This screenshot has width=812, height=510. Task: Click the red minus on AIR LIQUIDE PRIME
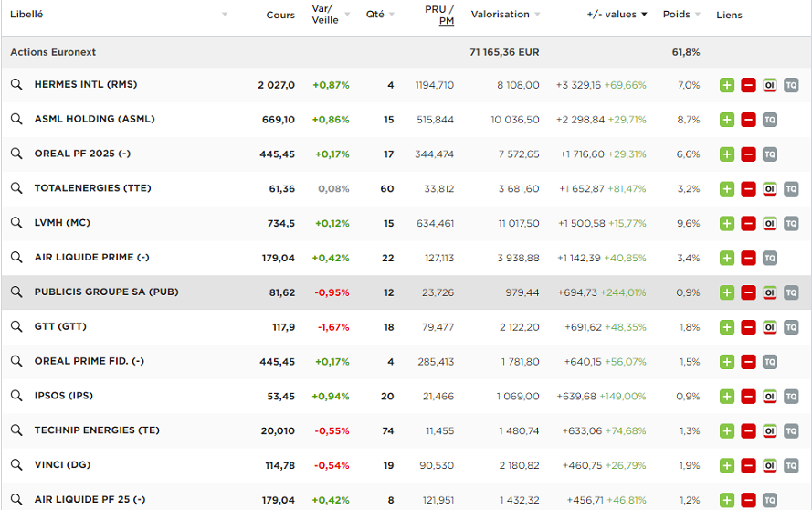click(748, 258)
